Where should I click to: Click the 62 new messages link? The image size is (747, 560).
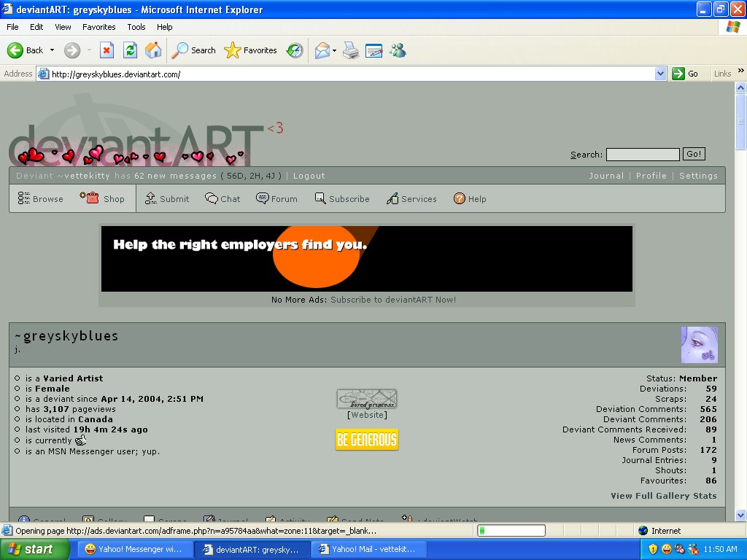pos(175,176)
